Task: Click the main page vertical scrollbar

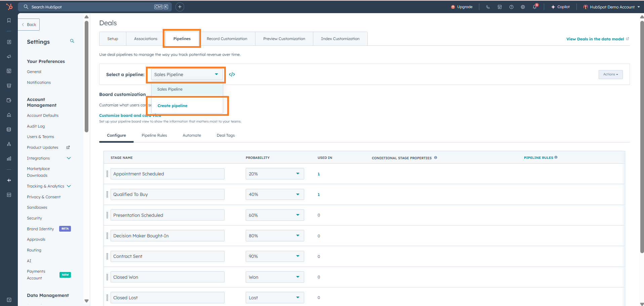Action: click(x=642, y=137)
